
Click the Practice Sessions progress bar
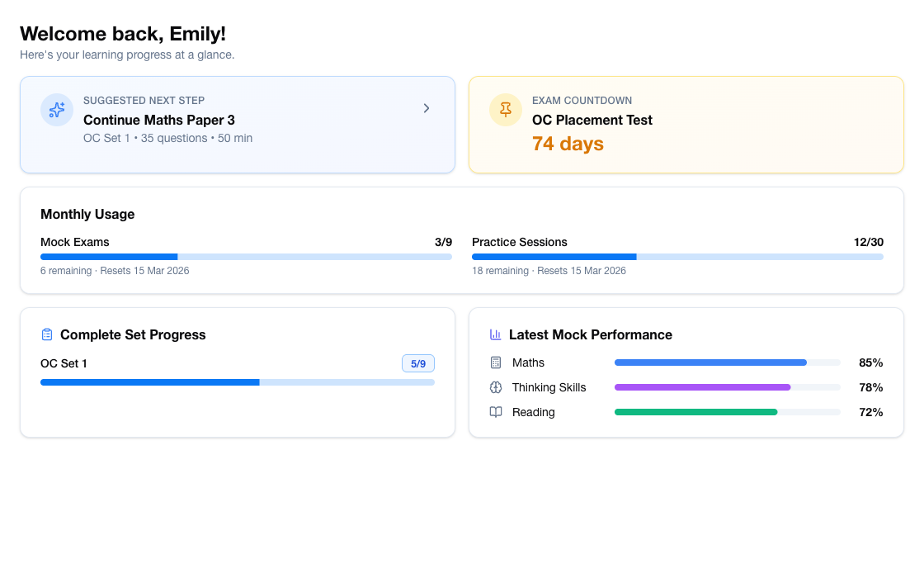coord(677,257)
